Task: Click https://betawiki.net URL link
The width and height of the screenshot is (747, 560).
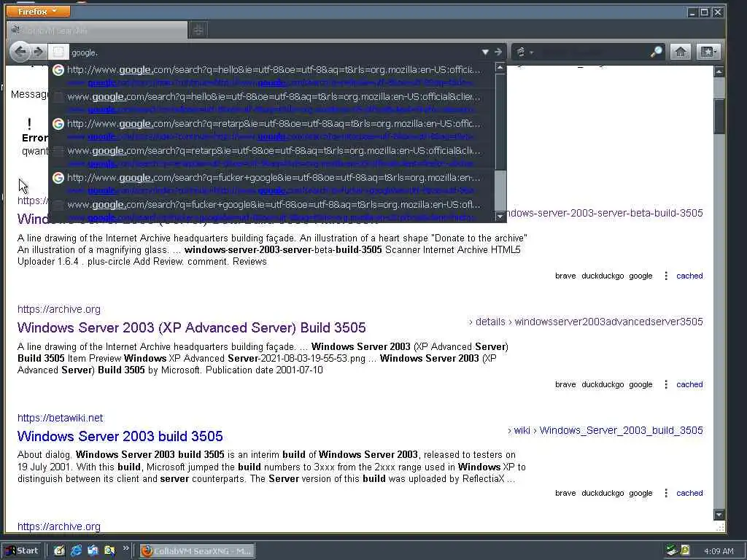Action: 60,418
